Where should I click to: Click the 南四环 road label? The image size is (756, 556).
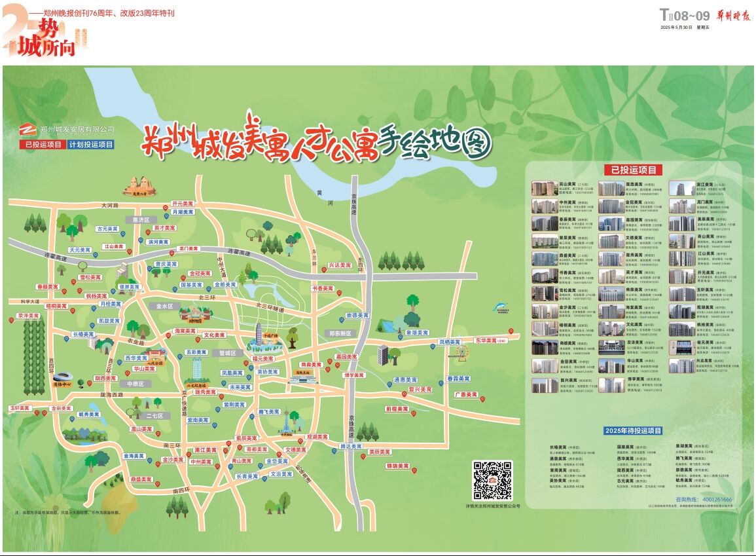tap(181, 491)
